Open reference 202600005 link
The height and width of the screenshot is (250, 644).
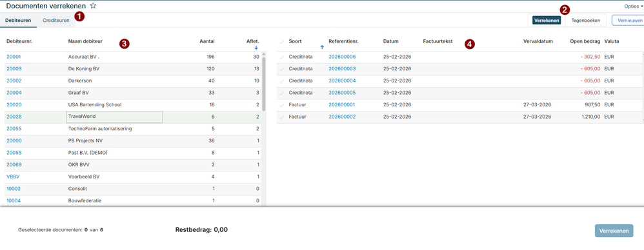coord(342,93)
